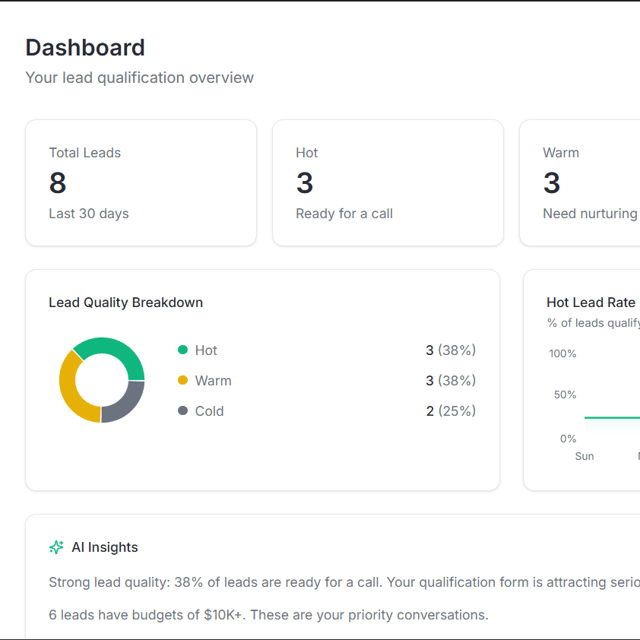Click the AI Insights heading text
The image size is (640, 640).
coord(105,547)
